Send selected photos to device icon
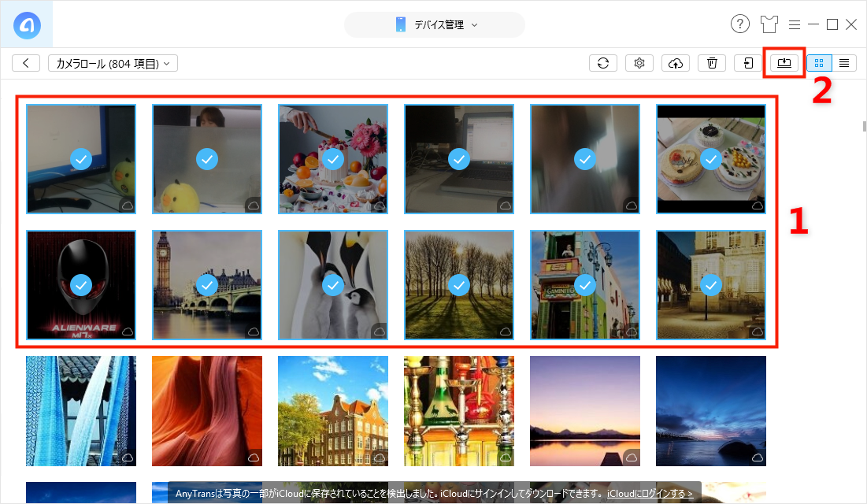Image resolution: width=867 pixels, height=504 pixels. tap(748, 63)
